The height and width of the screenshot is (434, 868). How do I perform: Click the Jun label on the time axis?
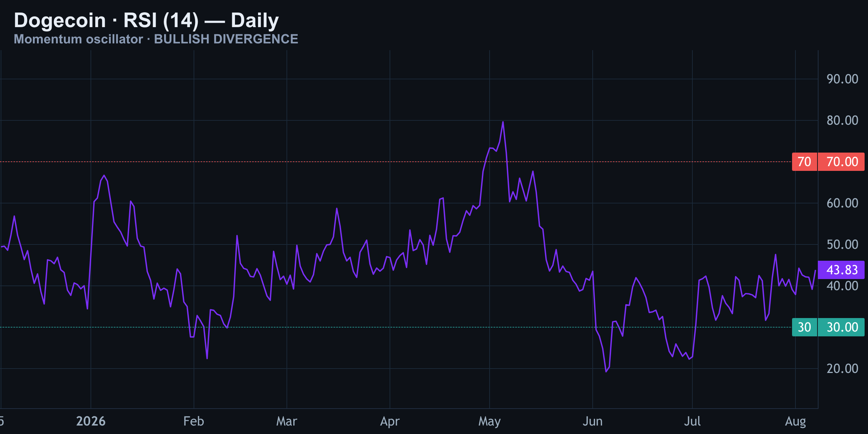click(592, 421)
